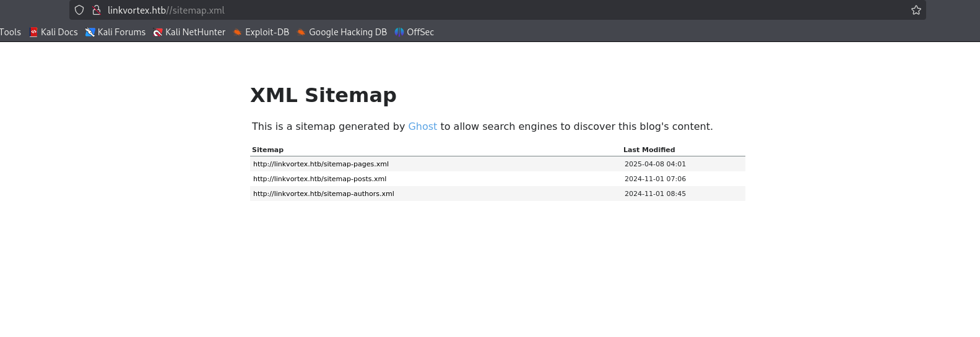The image size is (980, 337).
Task: Open the Tools bookmark
Action: tap(11, 32)
